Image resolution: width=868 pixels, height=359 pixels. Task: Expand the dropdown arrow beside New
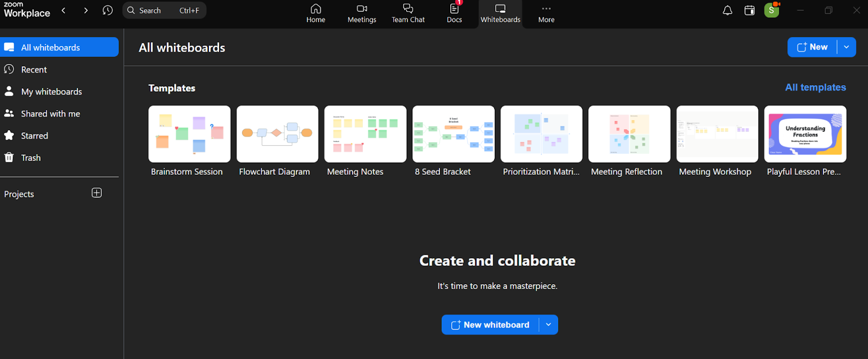point(846,47)
